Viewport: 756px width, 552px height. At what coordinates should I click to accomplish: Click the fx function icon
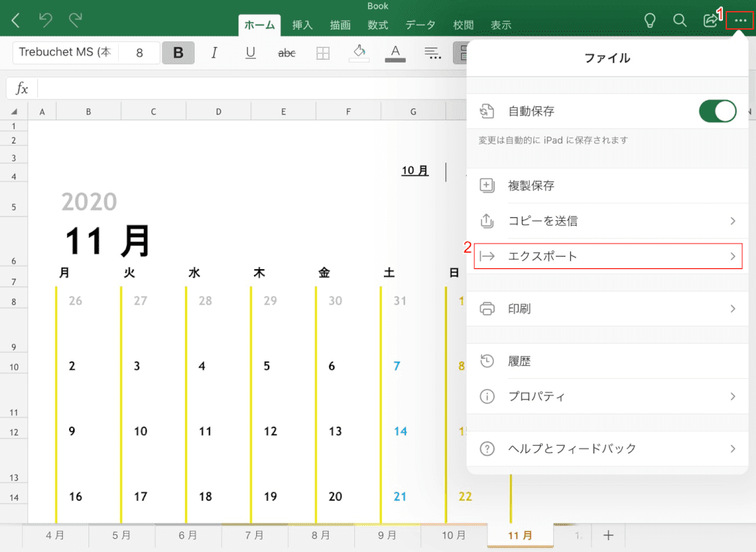click(x=21, y=88)
